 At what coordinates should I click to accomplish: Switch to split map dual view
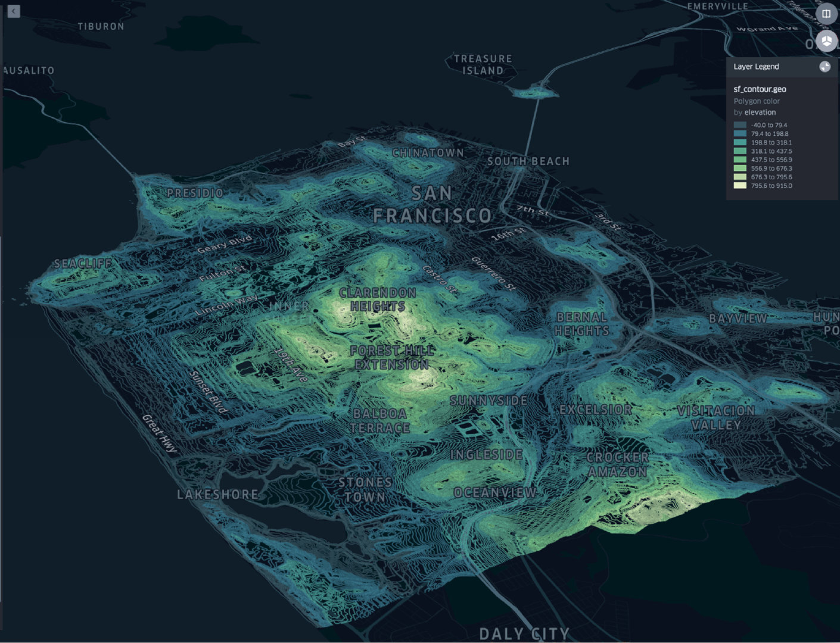[826, 14]
